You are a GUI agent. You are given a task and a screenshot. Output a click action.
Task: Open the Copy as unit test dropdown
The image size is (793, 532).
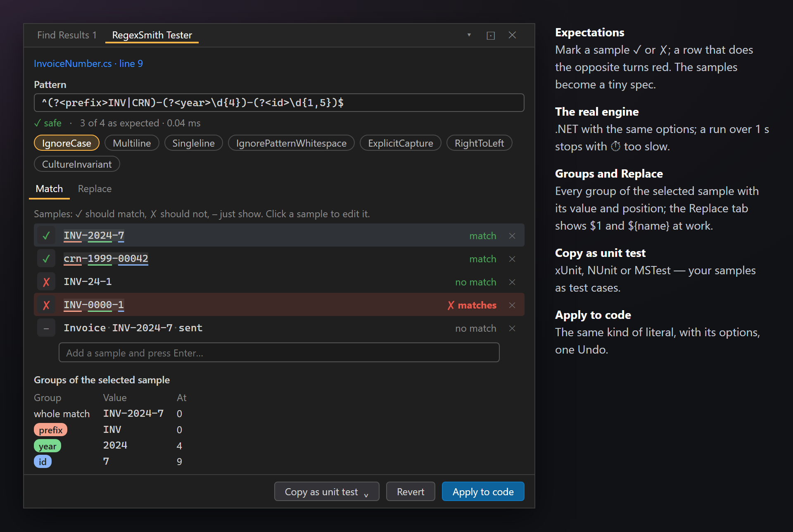(327, 492)
